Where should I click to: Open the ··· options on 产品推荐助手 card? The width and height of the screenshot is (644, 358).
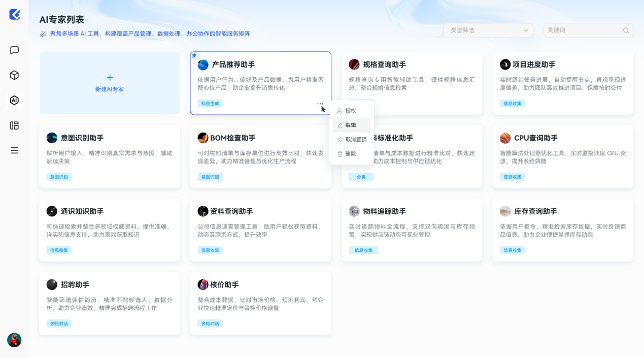pyautogui.click(x=320, y=104)
